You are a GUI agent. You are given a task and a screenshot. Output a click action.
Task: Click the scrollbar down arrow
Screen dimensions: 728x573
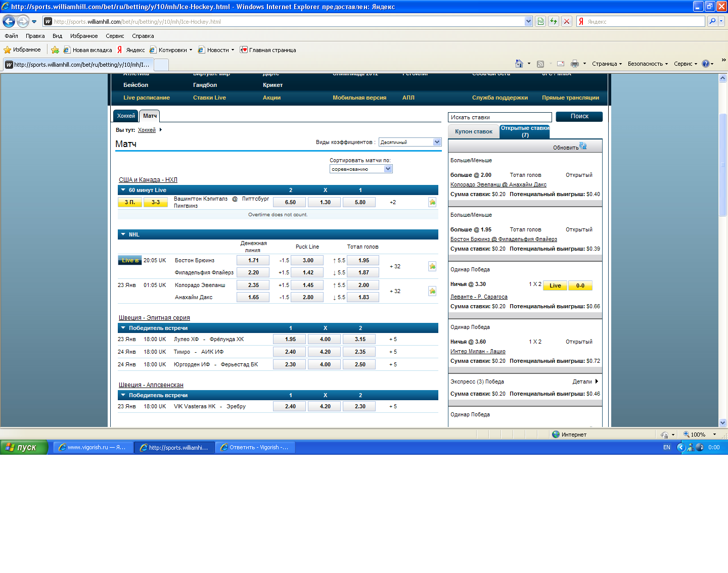(x=722, y=422)
